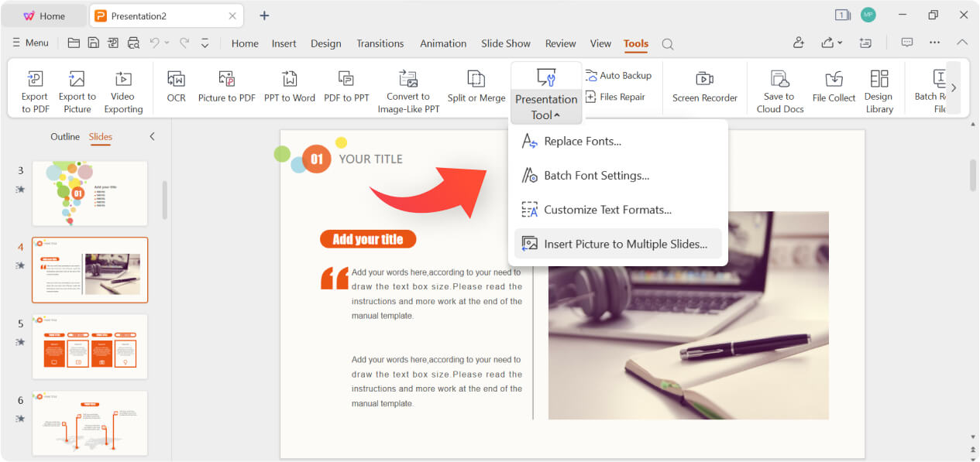Switch to the Animation ribbon tab
This screenshot has height=462, width=980.
(x=442, y=43)
